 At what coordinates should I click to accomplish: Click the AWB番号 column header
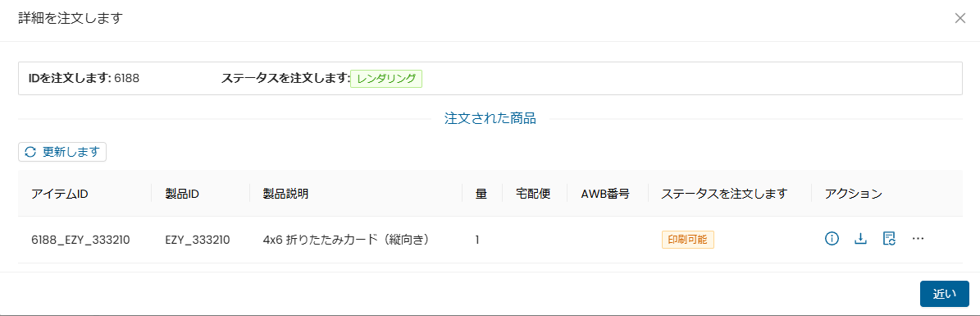(605, 194)
